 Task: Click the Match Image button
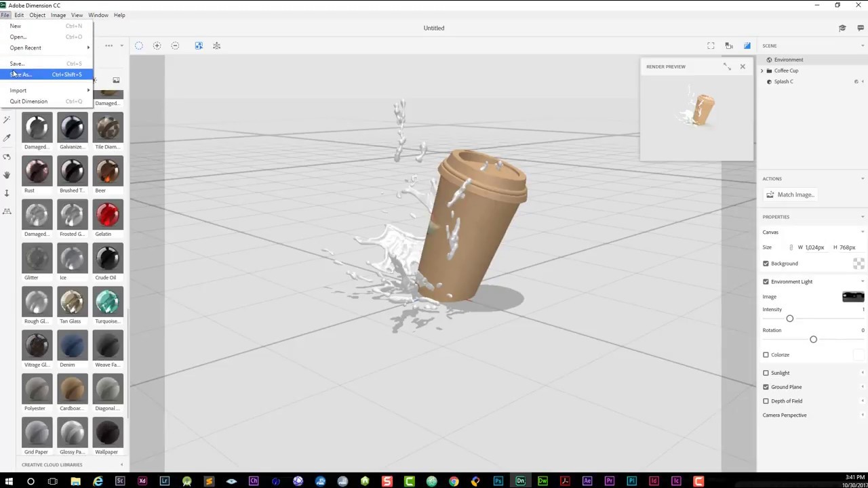tap(791, 195)
